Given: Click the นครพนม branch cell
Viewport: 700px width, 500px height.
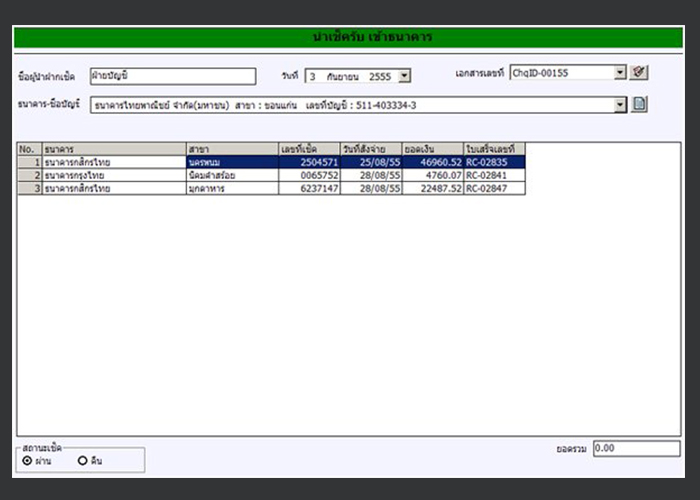Looking at the screenshot, I should click(232, 162).
